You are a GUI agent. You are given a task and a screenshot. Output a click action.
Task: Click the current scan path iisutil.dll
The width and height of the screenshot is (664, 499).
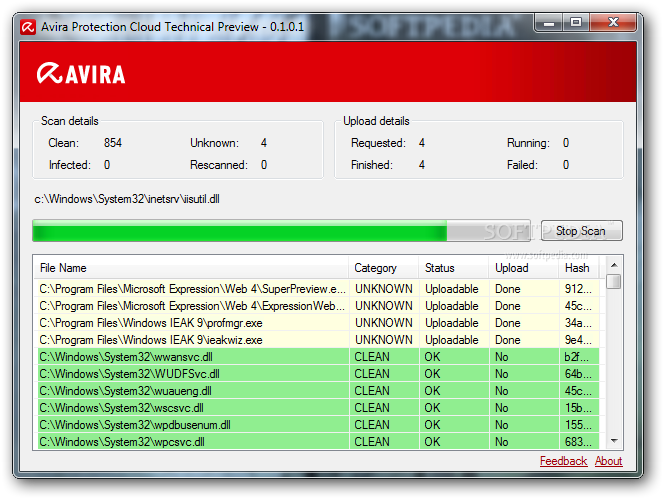click(x=127, y=199)
